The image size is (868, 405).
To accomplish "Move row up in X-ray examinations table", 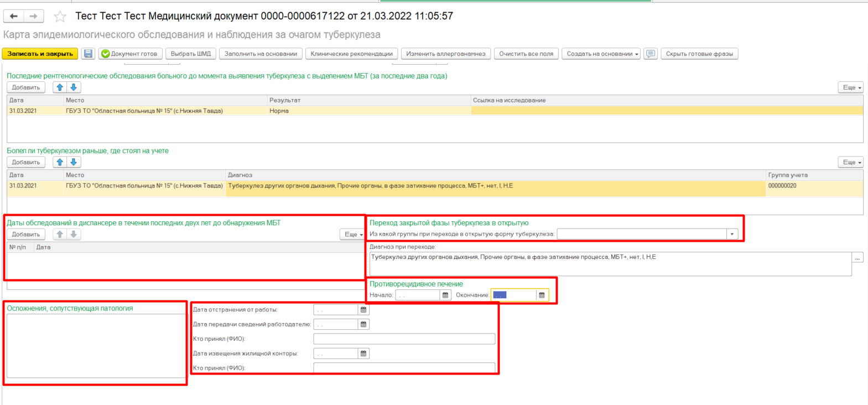I will tap(60, 87).
